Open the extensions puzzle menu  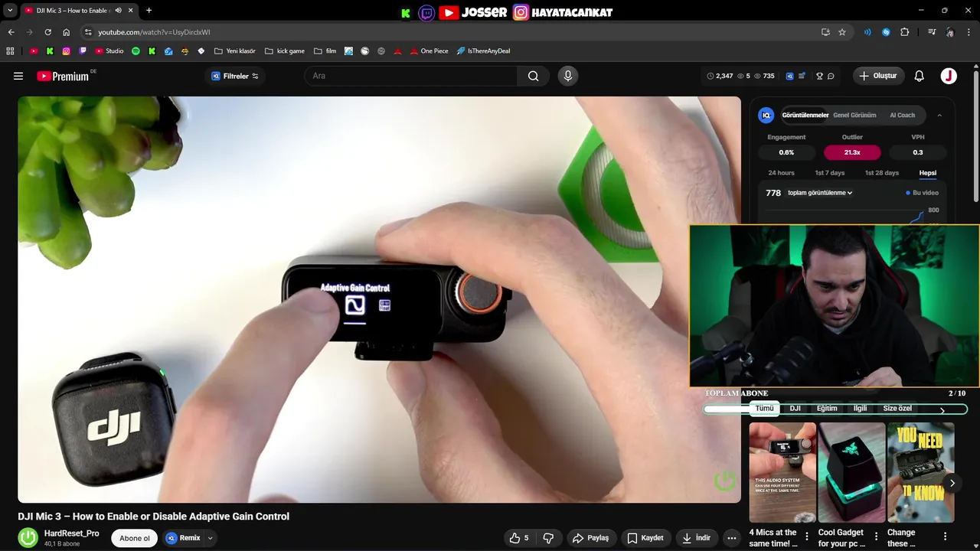click(904, 32)
